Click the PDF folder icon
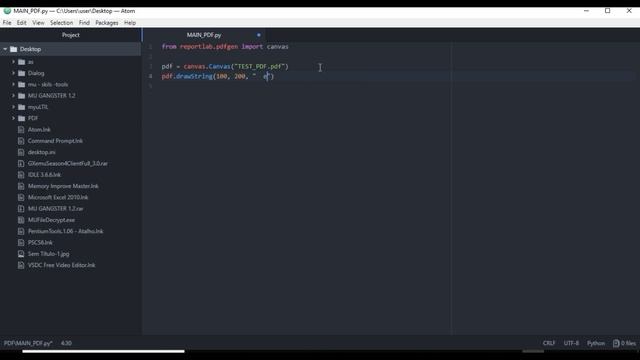This screenshot has width=640, height=360. point(22,118)
